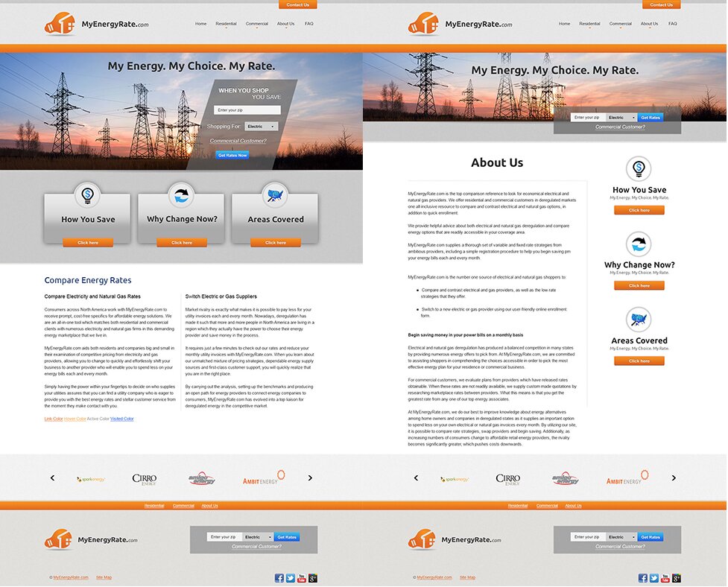Click the YouTube icon in the right page footer
This screenshot has width=728, height=587.
point(665,578)
